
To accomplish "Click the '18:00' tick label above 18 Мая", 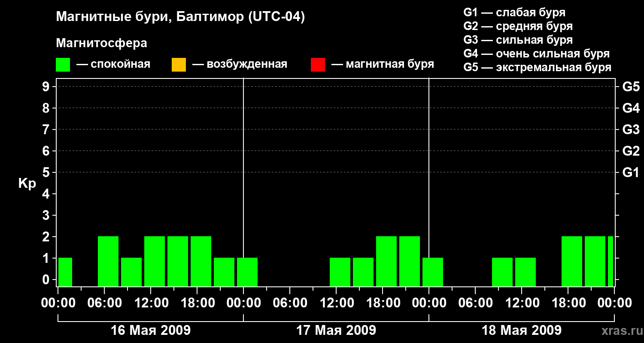I will click(x=568, y=303).
